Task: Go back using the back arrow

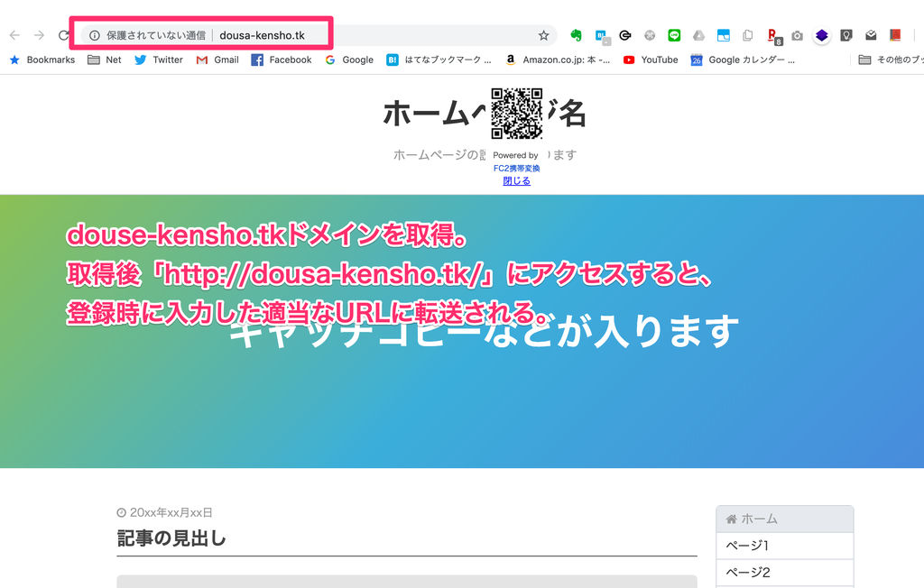Action: pyautogui.click(x=14, y=33)
